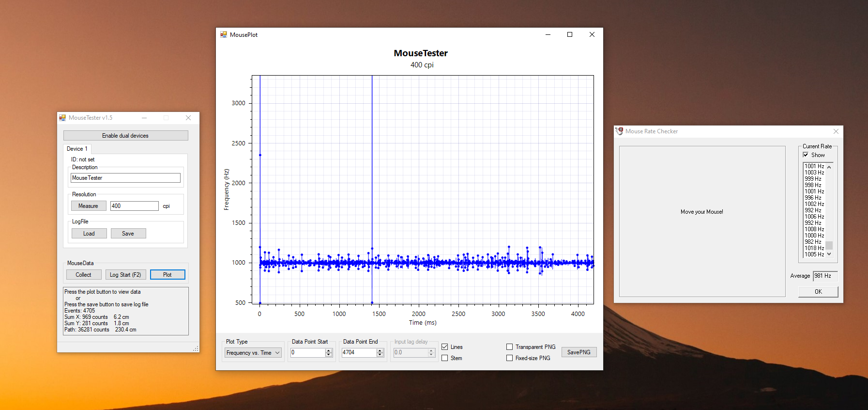Increase Data Point Start with up arrow
The image size is (868, 410).
pyautogui.click(x=329, y=350)
